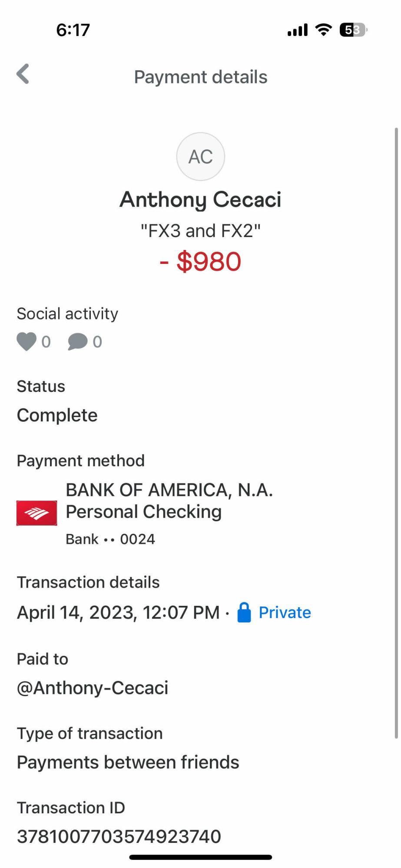Open Private audience setting link
This screenshot has height=868, width=401.
click(x=285, y=612)
